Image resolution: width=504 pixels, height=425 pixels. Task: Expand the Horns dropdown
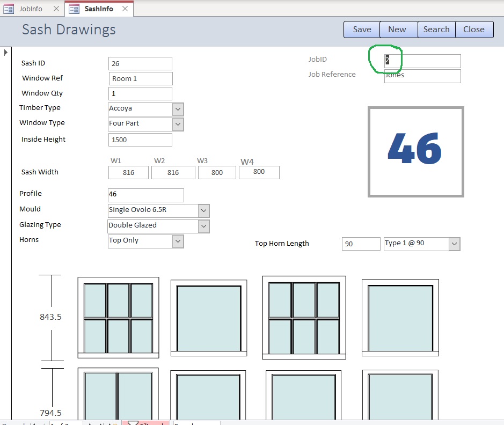tap(178, 241)
